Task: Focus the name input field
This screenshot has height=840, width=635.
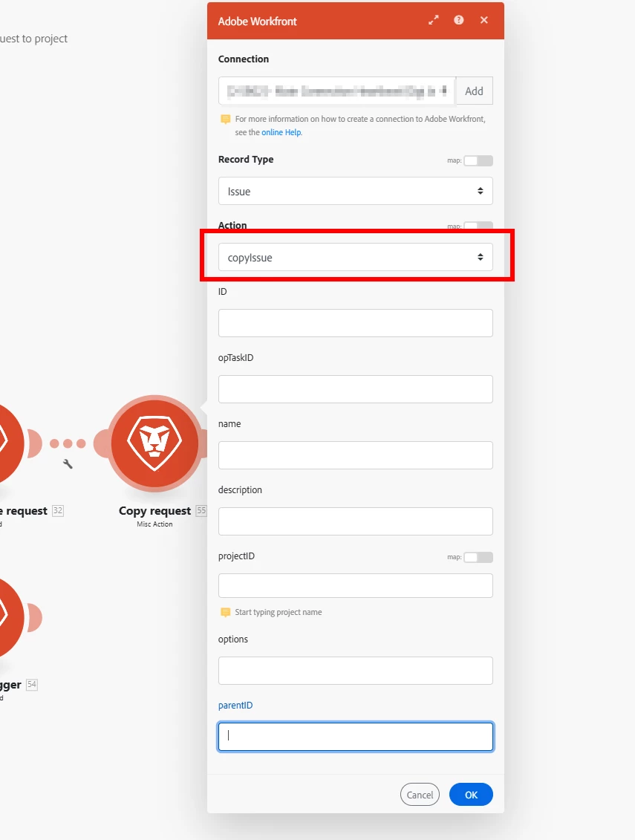Action: coord(355,455)
